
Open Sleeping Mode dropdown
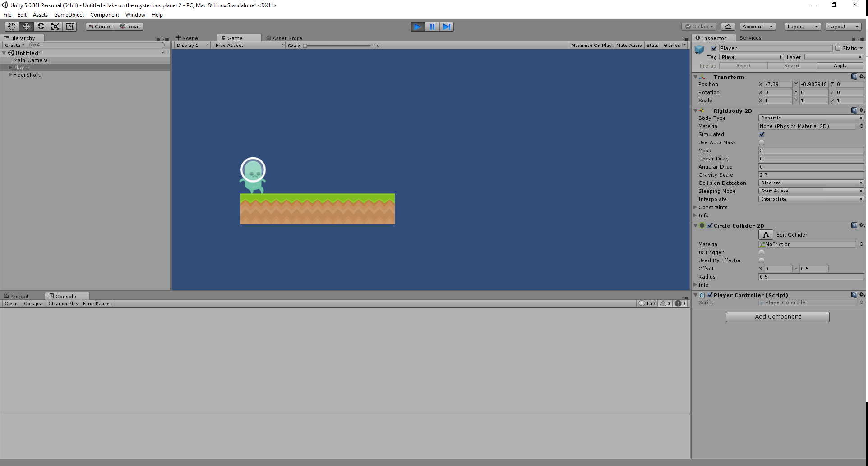(811, 191)
